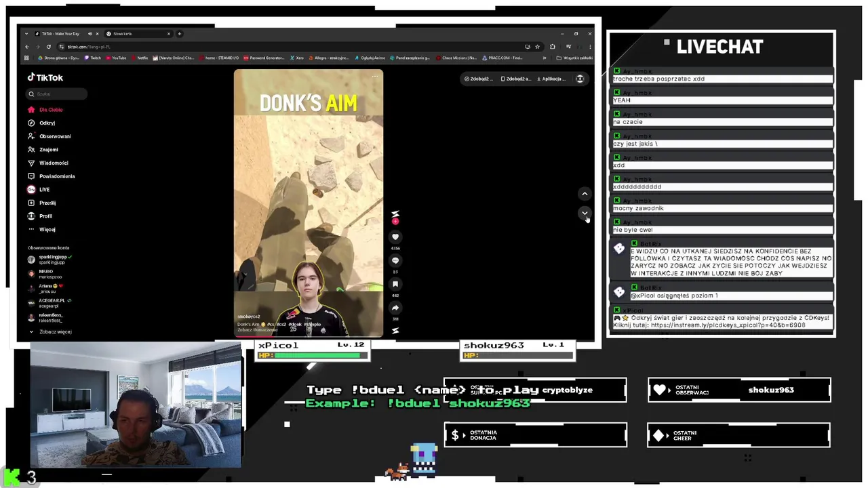The image size is (868, 488).
Task: Open sparkingjupp followed account
Action: 50,260
